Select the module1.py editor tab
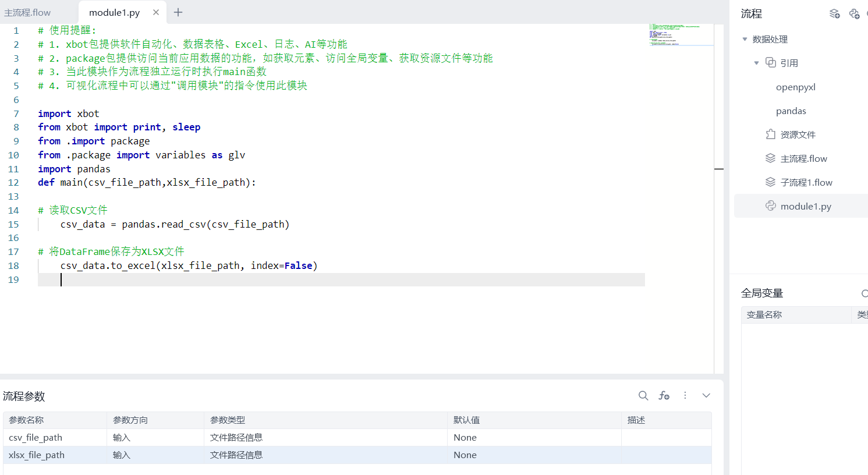Viewport: 868px width, 475px height. [x=114, y=12]
